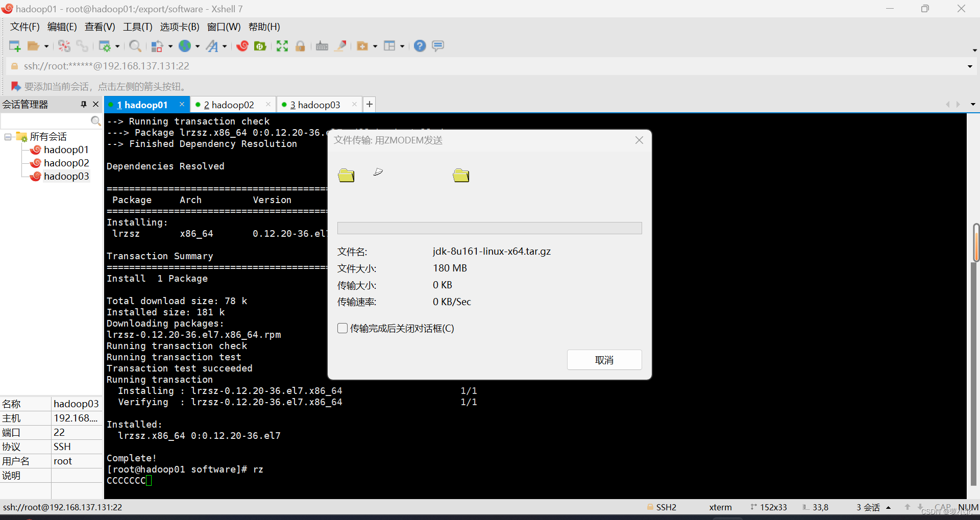This screenshot has width=980, height=520.
Task: Expand the font toolbar dropdown arrow
Action: click(x=225, y=46)
